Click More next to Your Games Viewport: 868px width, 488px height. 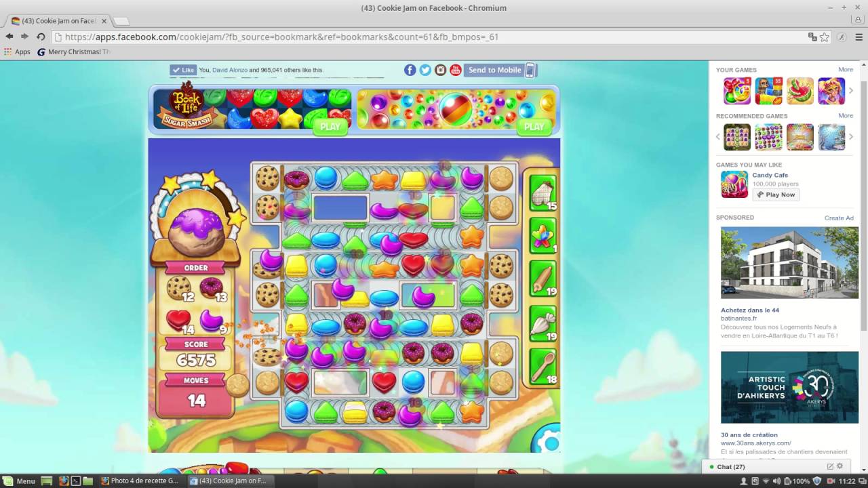pyautogui.click(x=846, y=69)
